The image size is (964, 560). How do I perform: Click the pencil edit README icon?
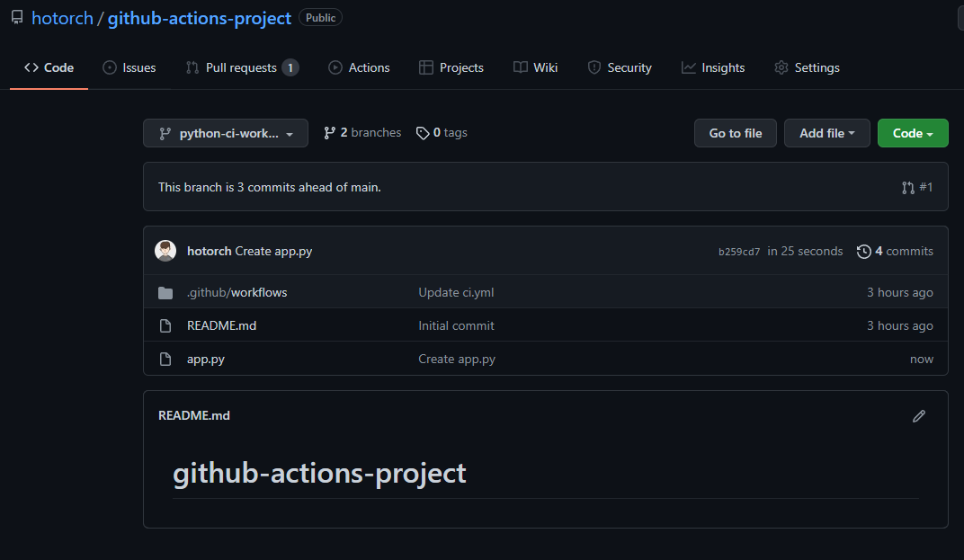[x=918, y=416]
